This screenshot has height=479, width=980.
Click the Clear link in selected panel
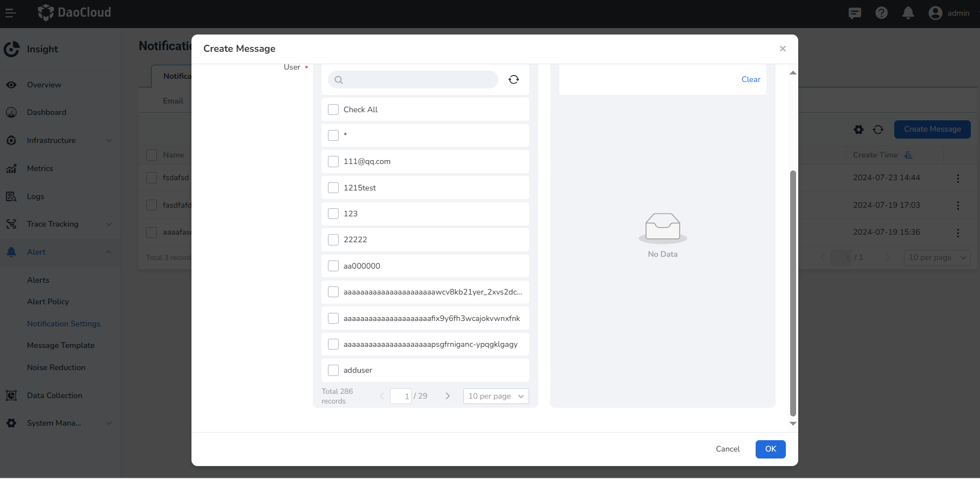click(x=751, y=79)
